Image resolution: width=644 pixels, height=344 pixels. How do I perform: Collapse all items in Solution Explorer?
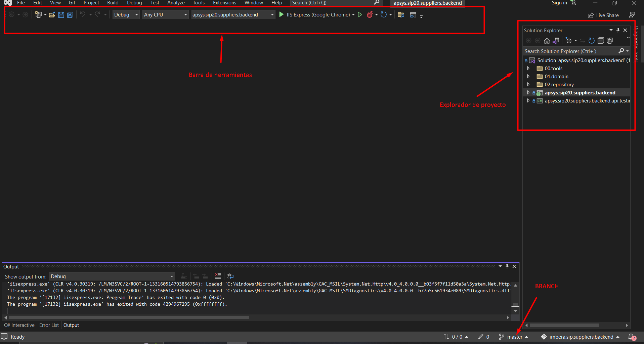pyautogui.click(x=601, y=41)
